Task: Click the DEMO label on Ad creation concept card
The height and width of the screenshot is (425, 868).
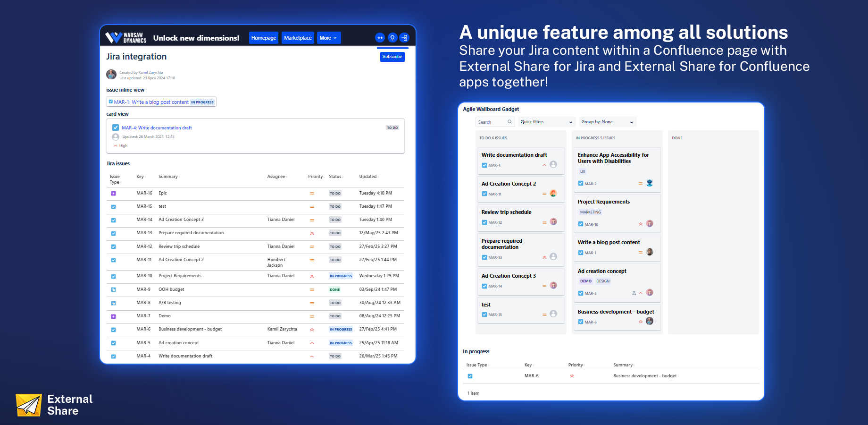Action: pyautogui.click(x=586, y=281)
